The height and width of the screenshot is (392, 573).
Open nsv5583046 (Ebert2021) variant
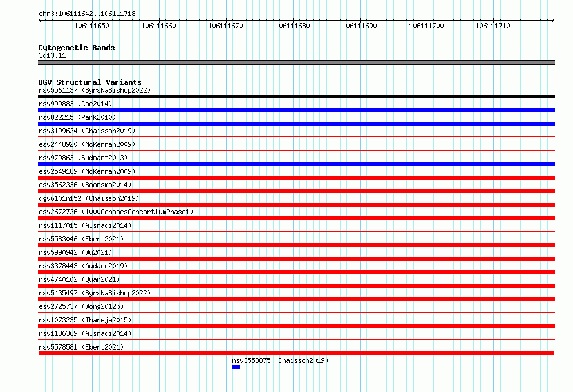coord(81,239)
